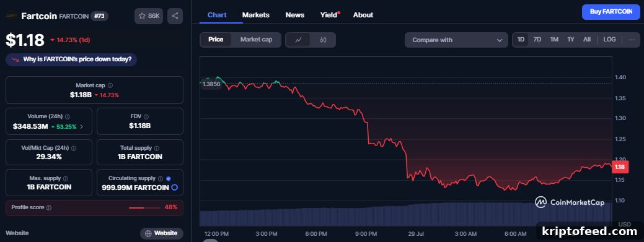Click the Market cap info icon
644x242 pixels.
pyautogui.click(x=110, y=86)
